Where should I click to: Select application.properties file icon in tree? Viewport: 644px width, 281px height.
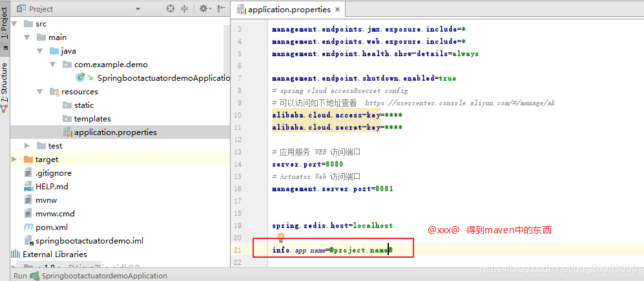coord(67,132)
